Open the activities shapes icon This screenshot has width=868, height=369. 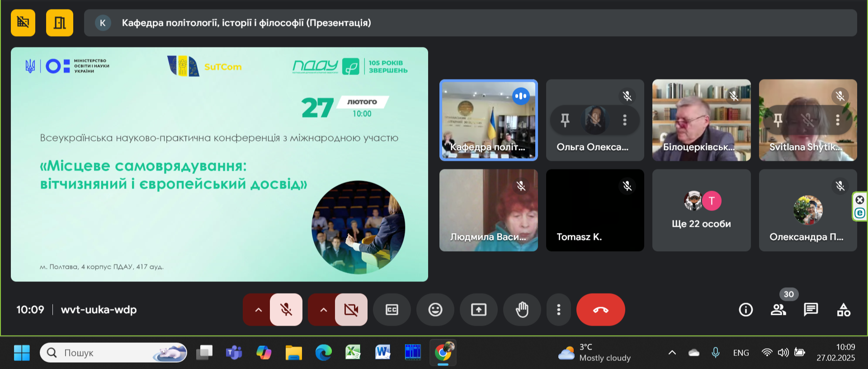pos(843,310)
